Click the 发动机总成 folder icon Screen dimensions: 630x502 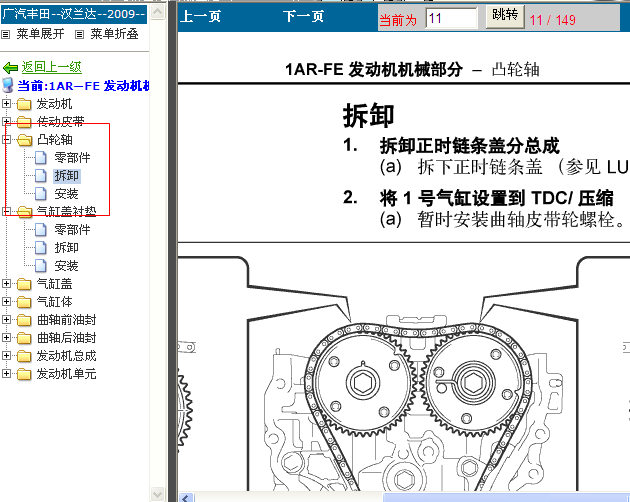pos(24,356)
